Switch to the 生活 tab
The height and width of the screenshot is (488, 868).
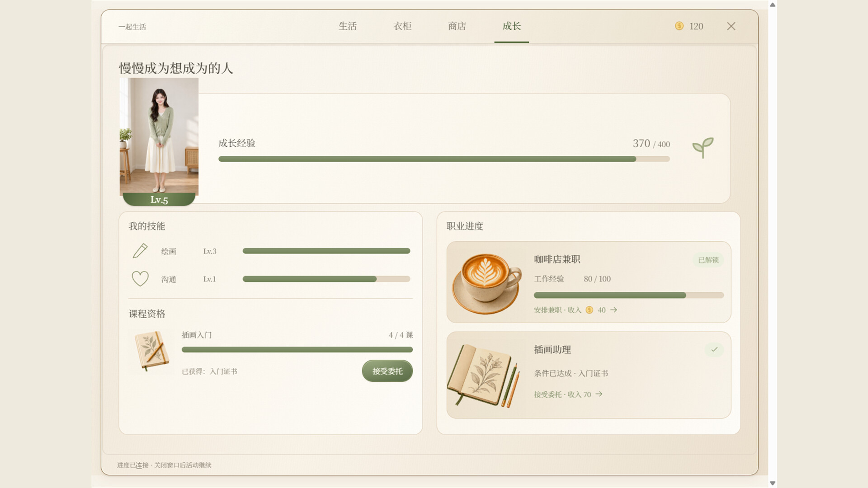click(347, 26)
